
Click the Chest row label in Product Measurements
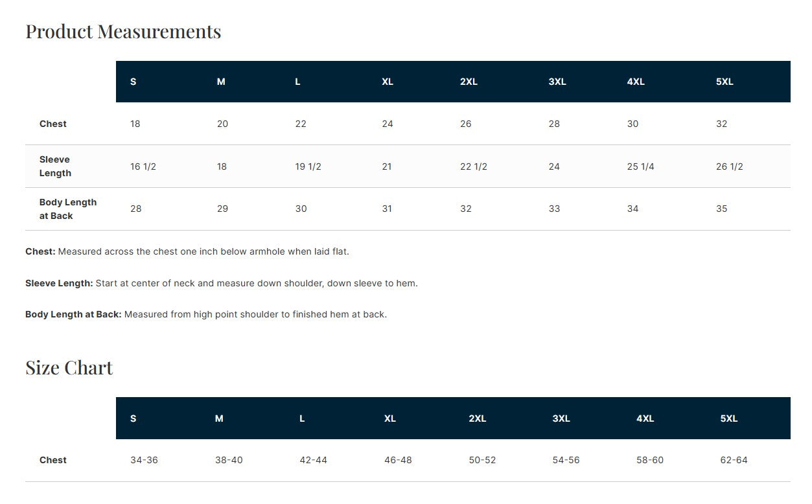pos(53,124)
